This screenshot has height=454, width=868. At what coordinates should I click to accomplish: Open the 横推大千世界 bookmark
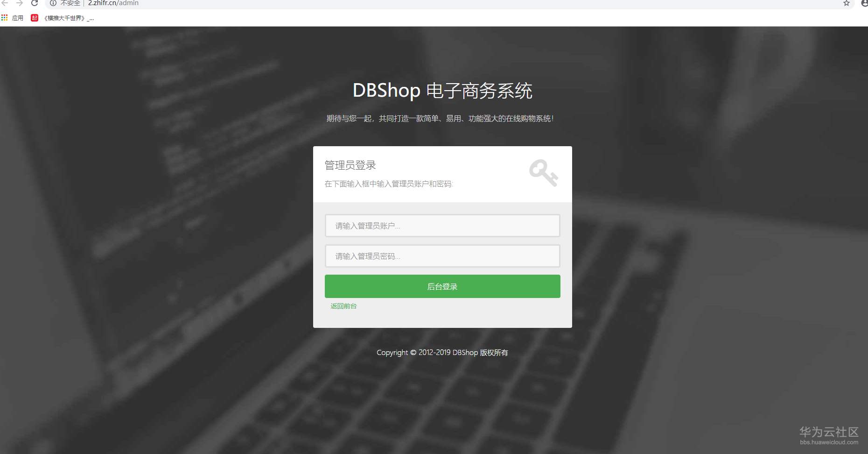tap(63, 18)
